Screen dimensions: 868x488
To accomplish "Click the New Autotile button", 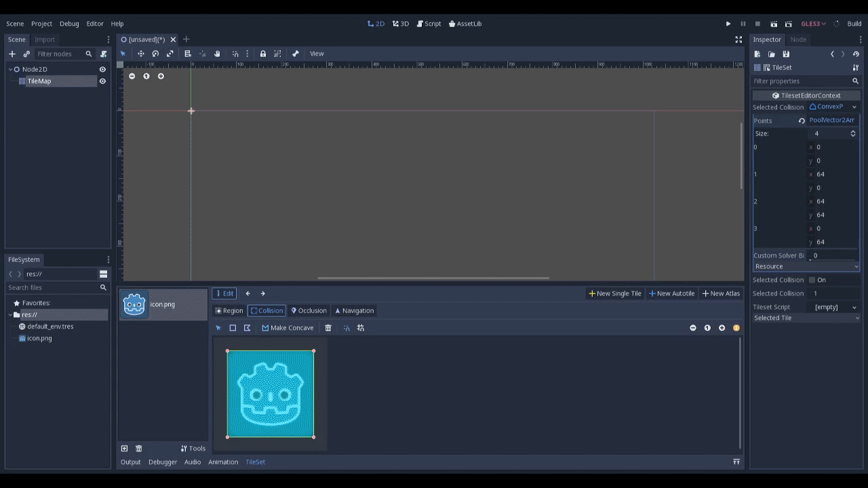I will point(671,293).
